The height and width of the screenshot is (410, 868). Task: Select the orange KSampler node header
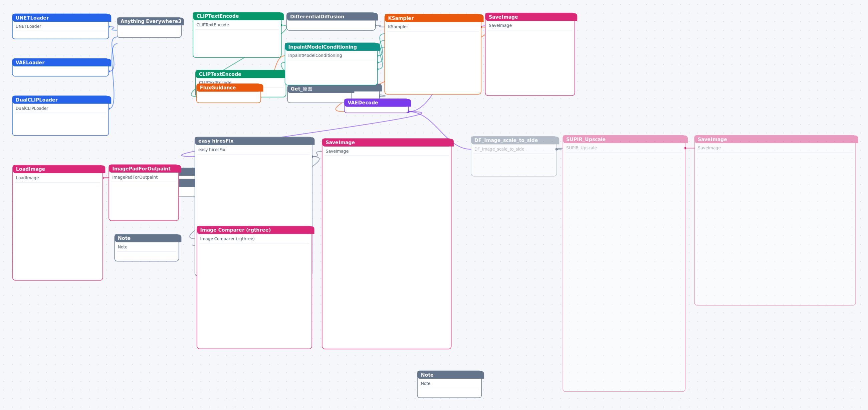434,18
